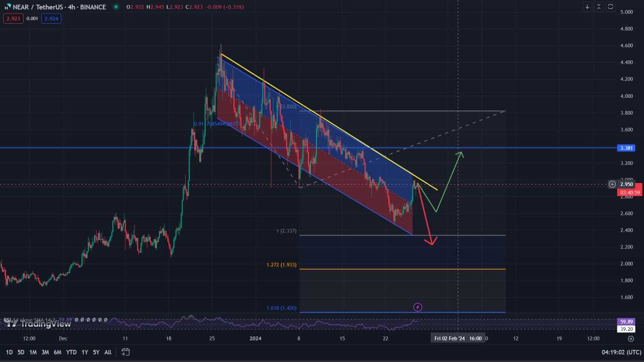The width and height of the screenshot is (644, 362).
Task: Select the 1D time range
Action: pyautogui.click(x=9, y=352)
